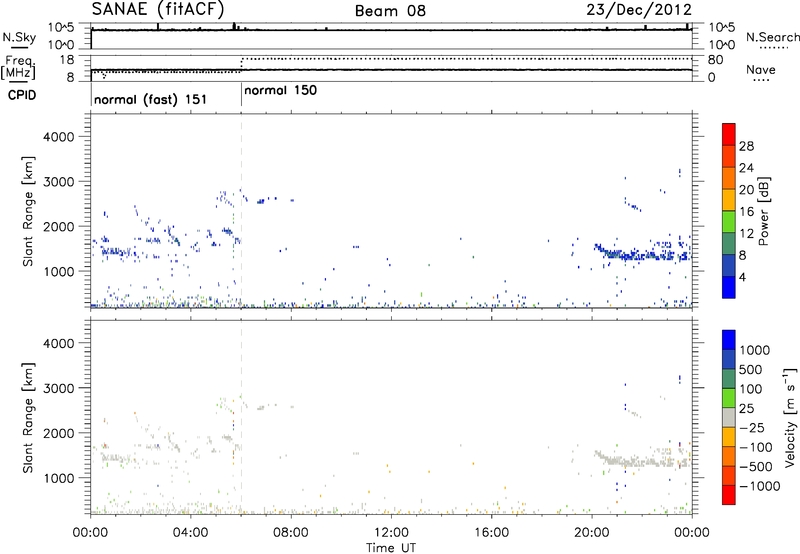Click the SANAE (fitACF) plot title

pos(158,10)
